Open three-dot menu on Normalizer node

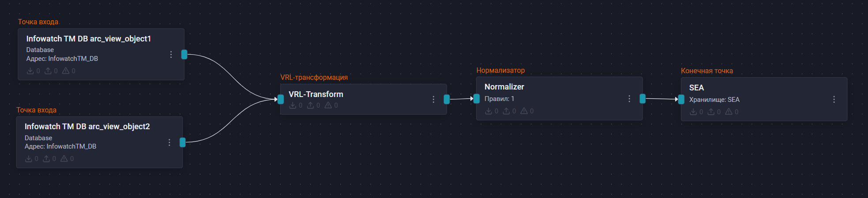pyautogui.click(x=629, y=99)
